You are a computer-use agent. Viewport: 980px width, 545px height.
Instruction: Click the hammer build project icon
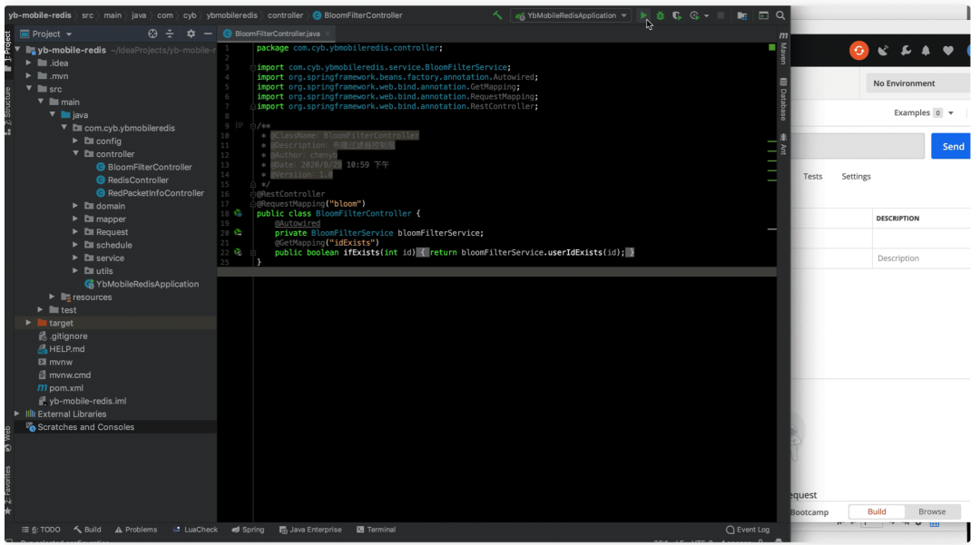tap(497, 15)
